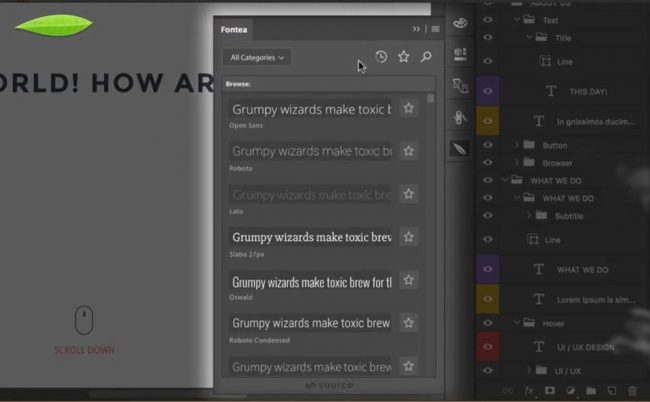This screenshot has height=402, width=650.
Task: Click the T thumbnail of THIS DAY! layer
Action: [551, 91]
